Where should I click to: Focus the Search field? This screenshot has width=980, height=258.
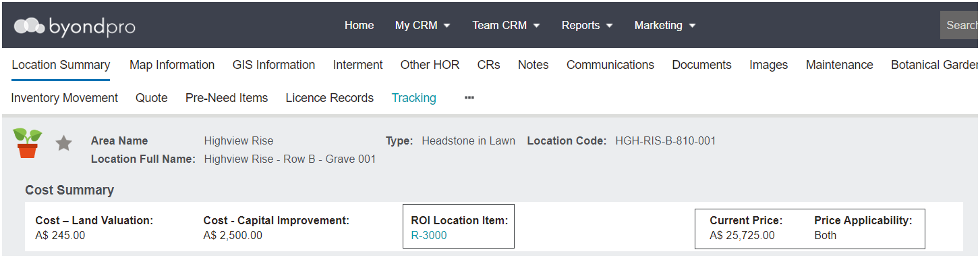960,25
